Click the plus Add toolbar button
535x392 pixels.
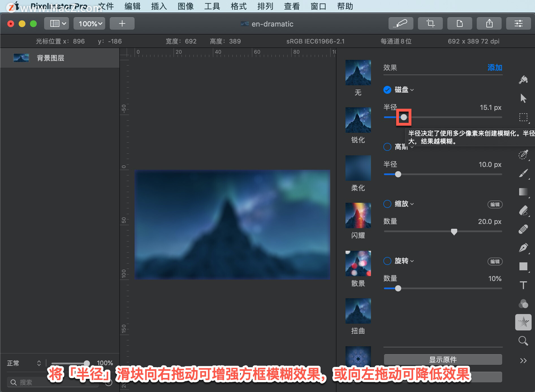tap(122, 23)
